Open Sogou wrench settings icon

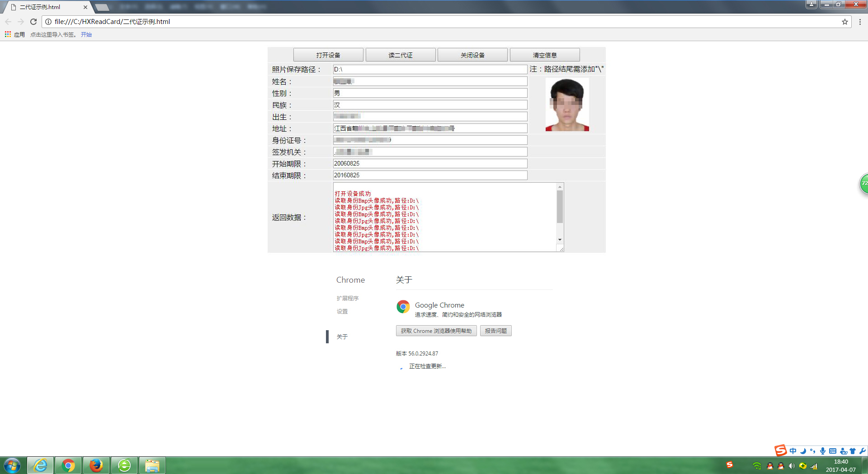coord(863,451)
